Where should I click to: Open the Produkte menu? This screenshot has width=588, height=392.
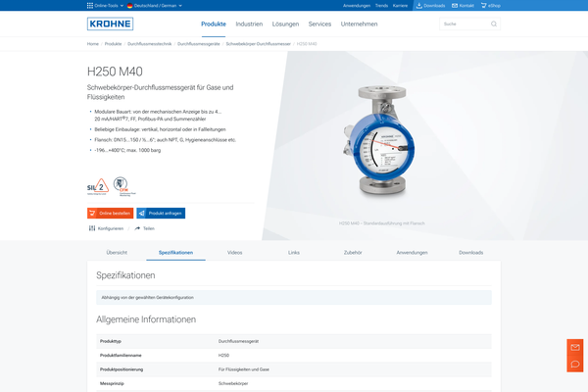point(214,24)
